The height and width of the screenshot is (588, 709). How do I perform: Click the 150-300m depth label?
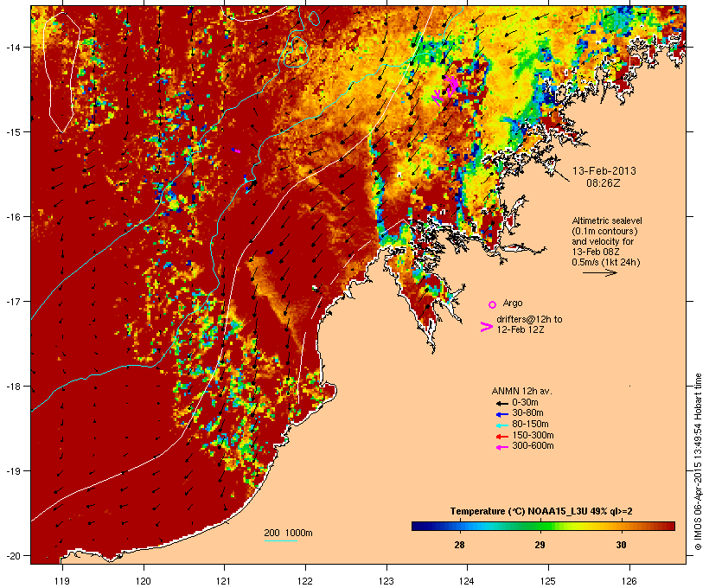click(x=533, y=435)
